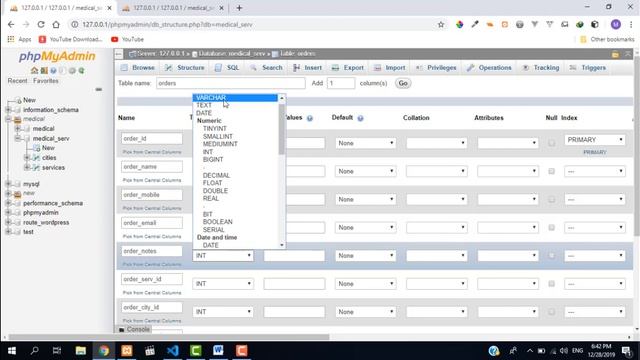This screenshot has width=640, height=360.
Task: Open the Chrome profile avatar
Action: (x=616, y=24)
